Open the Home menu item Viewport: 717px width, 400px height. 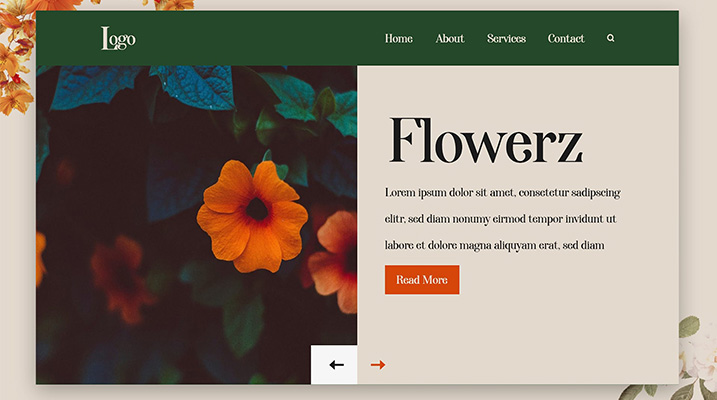398,39
